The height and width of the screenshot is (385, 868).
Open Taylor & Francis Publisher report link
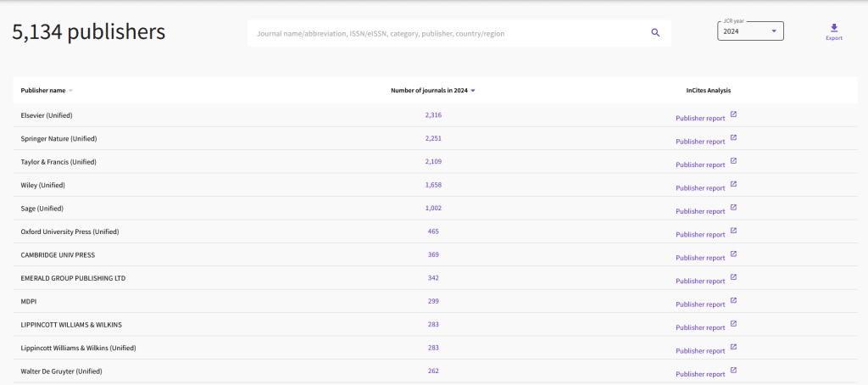coord(700,165)
